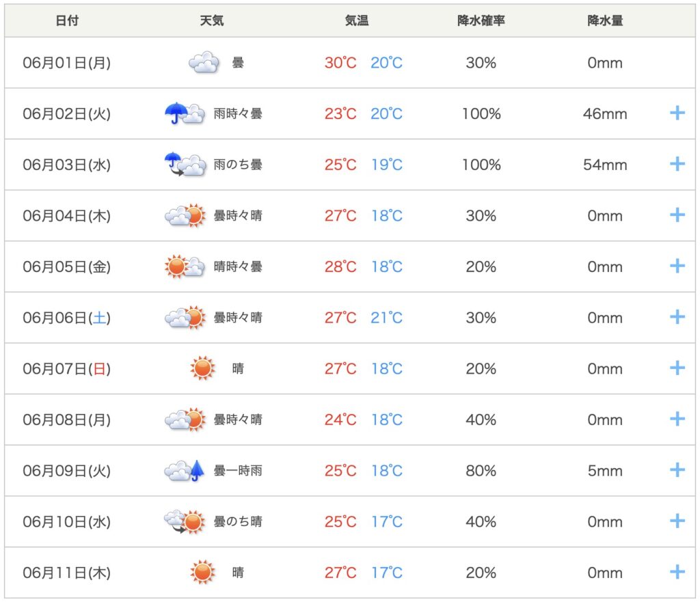Click the 降水確率 column header

pyautogui.click(x=481, y=20)
